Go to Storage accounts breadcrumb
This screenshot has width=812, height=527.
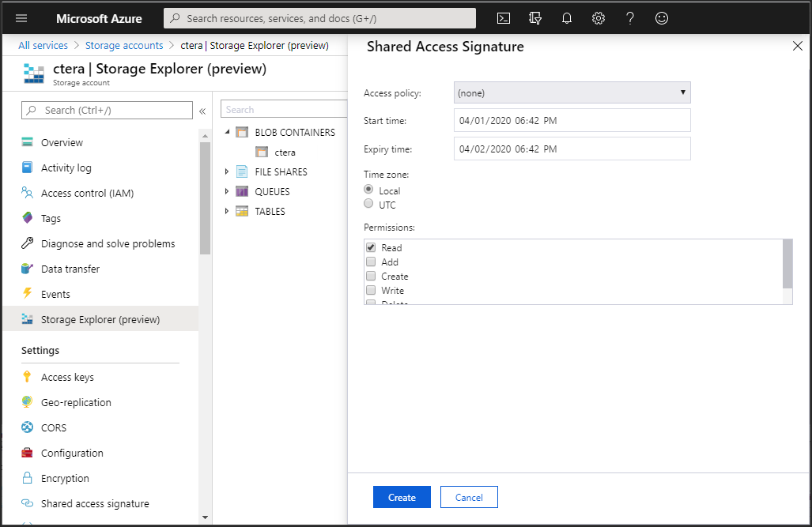(x=124, y=46)
